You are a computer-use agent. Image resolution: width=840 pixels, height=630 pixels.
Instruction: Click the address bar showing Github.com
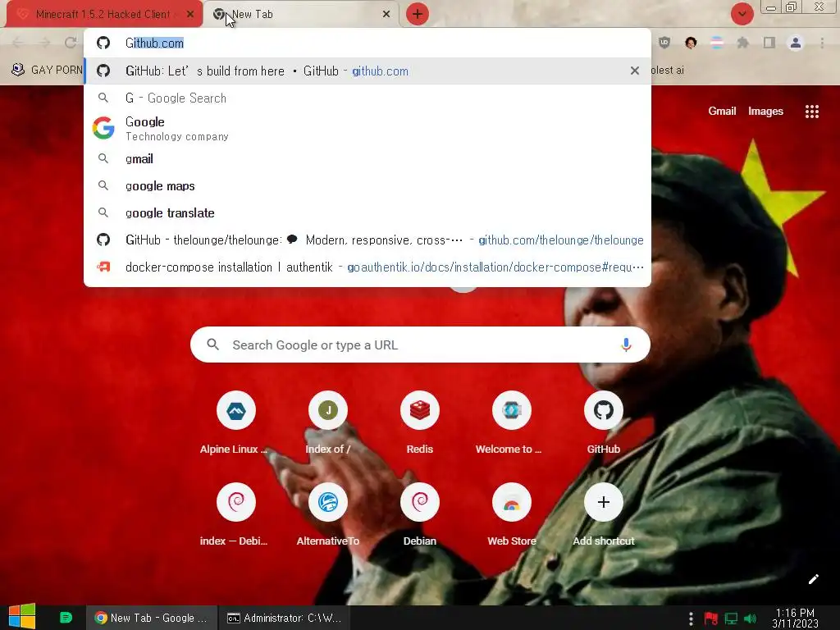coord(367,43)
